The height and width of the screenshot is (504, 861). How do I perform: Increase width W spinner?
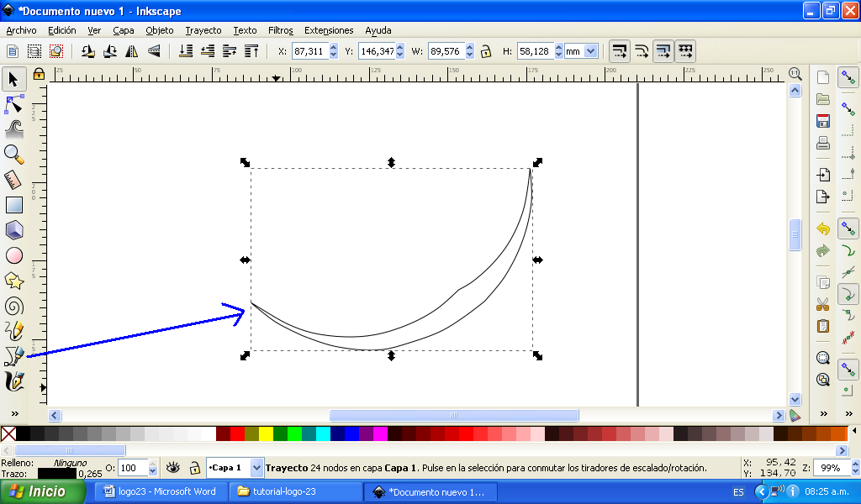tap(469, 48)
